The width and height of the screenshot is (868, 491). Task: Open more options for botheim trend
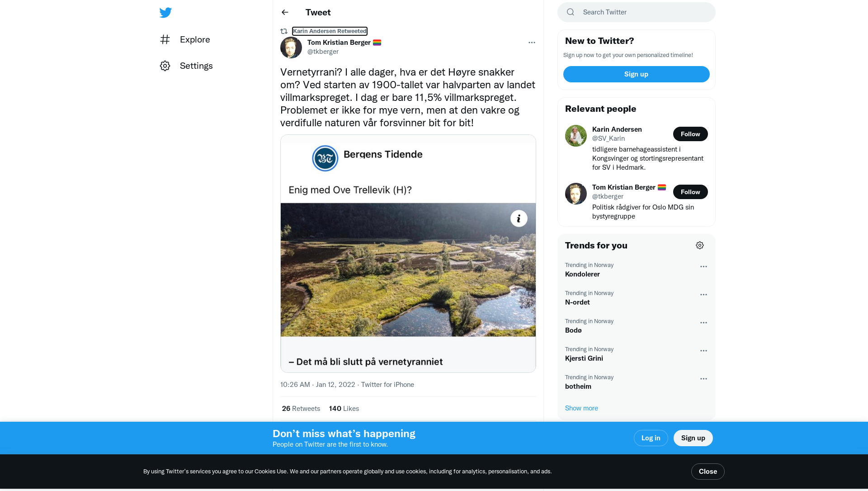click(703, 379)
